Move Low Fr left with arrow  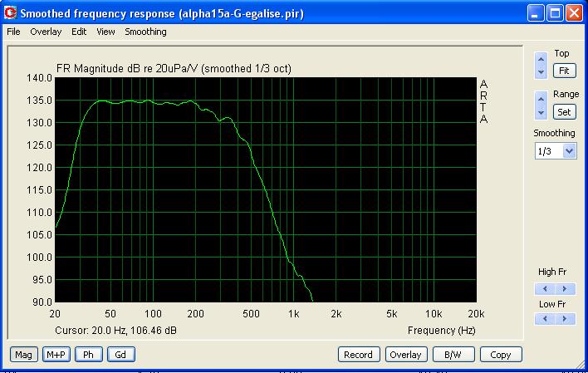(545, 319)
